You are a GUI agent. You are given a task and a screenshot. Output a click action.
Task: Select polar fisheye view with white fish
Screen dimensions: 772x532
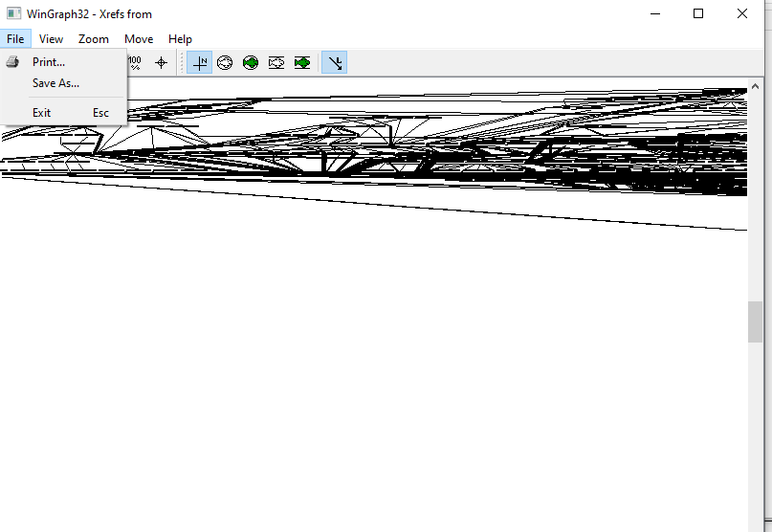(x=225, y=62)
